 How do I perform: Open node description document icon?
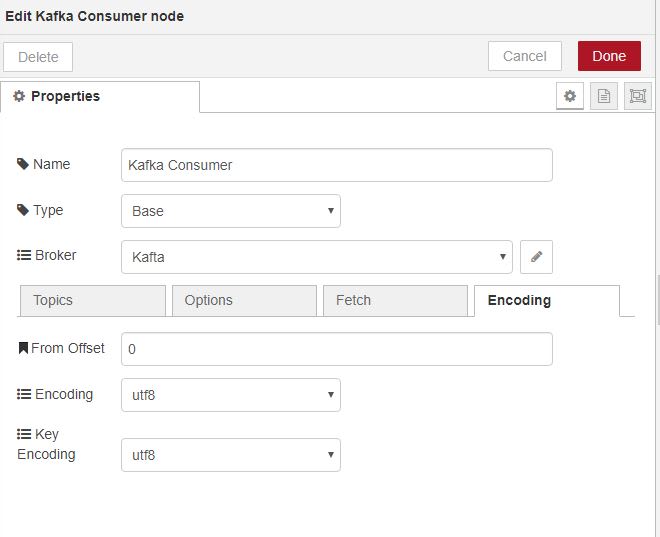point(604,96)
